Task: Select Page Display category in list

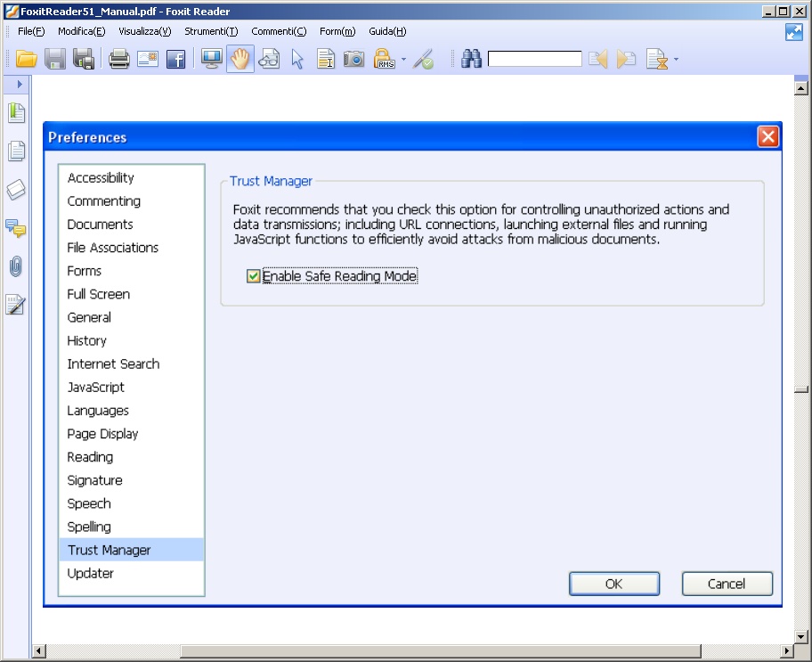Action: pyautogui.click(x=102, y=434)
